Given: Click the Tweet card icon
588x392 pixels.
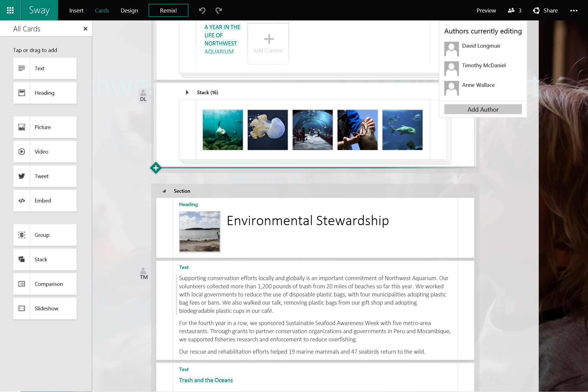Looking at the screenshot, I should [22, 176].
